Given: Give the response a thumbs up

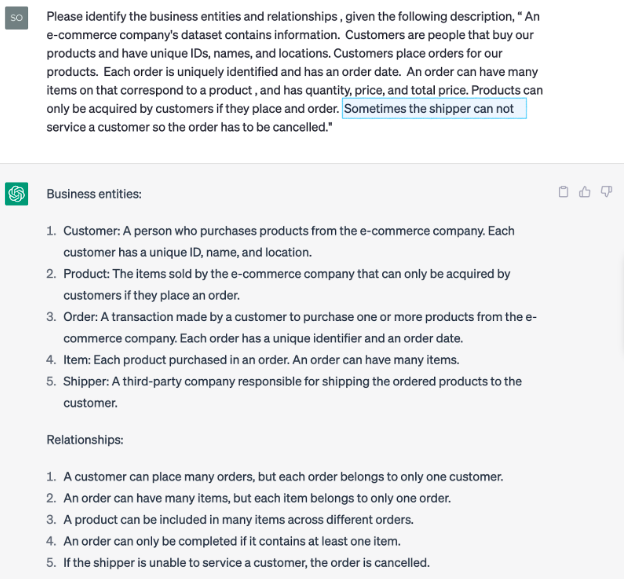Looking at the screenshot, I should coord(585,192).
